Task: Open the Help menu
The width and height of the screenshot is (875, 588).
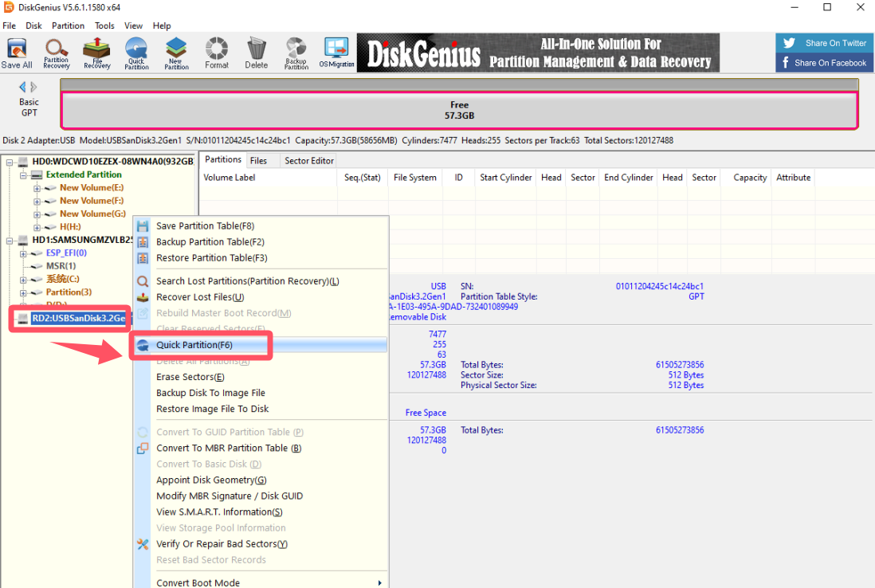Action: click(162, 25)
